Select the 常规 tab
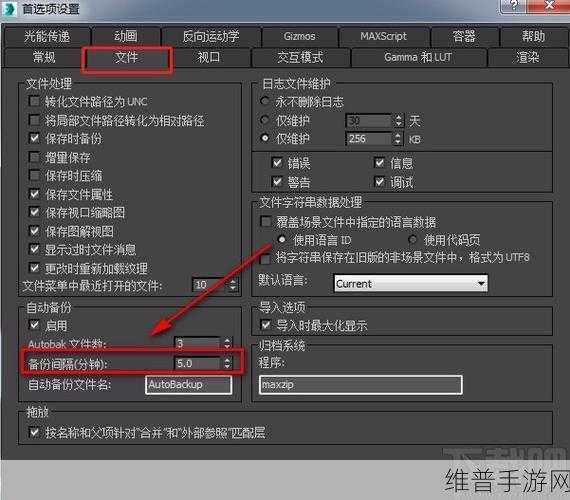This screenshot has height=500, width=570. [44, 57]
